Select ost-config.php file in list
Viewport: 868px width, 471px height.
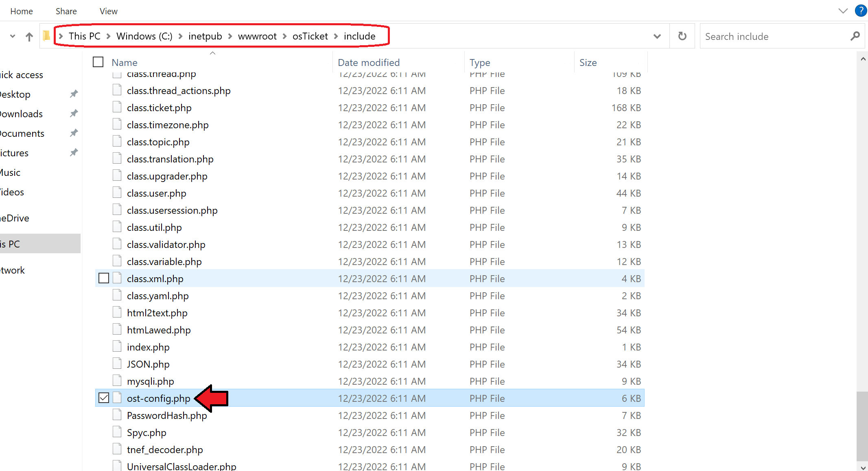tap(159, 399)
